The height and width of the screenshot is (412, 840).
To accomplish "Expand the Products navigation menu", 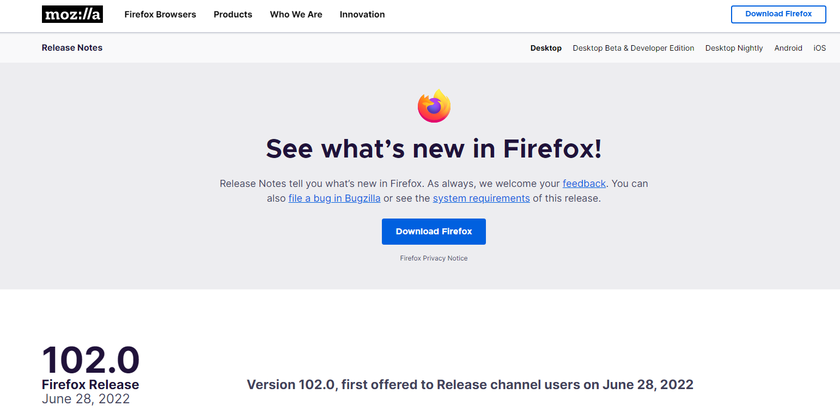I will tap(233, 15).
